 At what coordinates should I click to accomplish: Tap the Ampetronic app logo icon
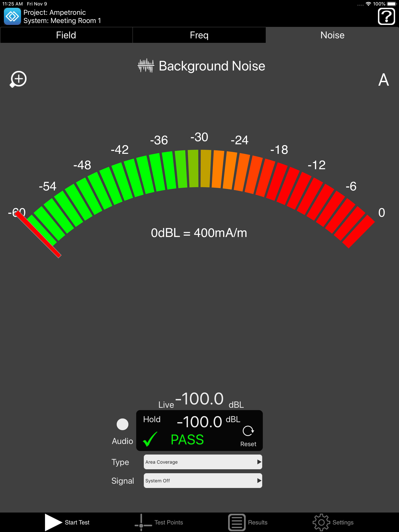[12, 16]
